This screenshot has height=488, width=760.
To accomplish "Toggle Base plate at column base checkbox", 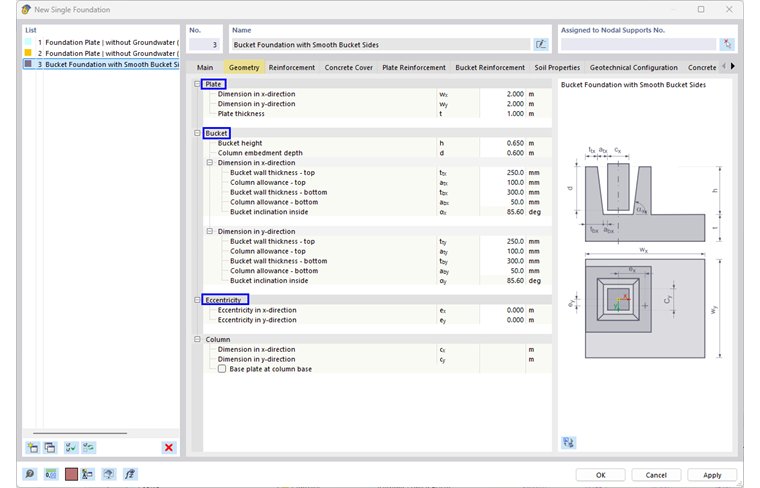I will (222, 369).
